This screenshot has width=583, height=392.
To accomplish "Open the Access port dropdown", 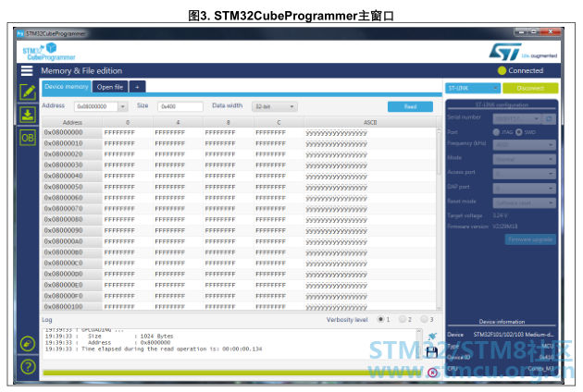I will [x=525, y=174].
